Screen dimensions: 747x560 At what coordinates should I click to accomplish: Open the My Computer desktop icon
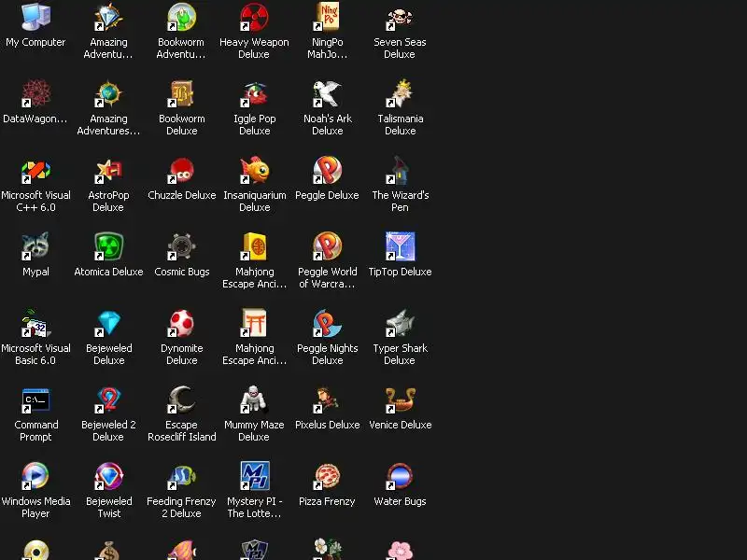pyautogui.click(x=35, y=17)
